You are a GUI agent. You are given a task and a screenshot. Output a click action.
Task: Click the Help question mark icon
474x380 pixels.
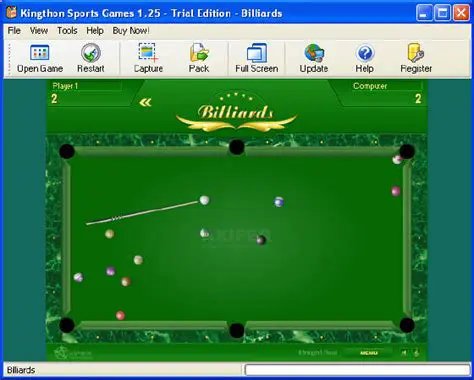pos(365,58)
